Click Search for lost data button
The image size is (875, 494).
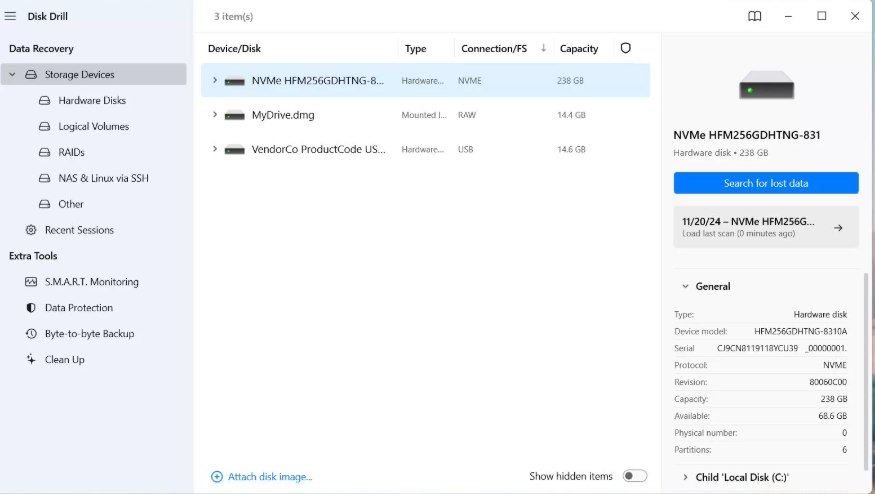765,183
